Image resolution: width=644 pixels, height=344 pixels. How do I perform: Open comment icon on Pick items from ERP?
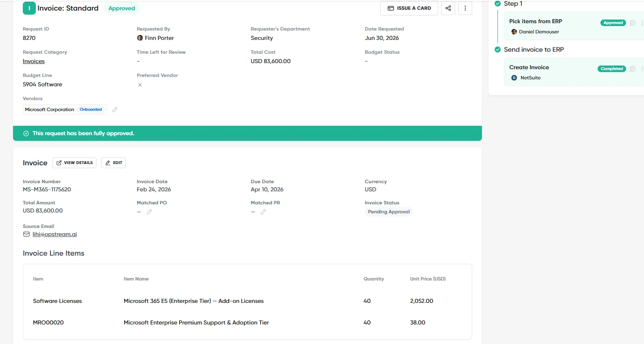[x=633, y=23]
